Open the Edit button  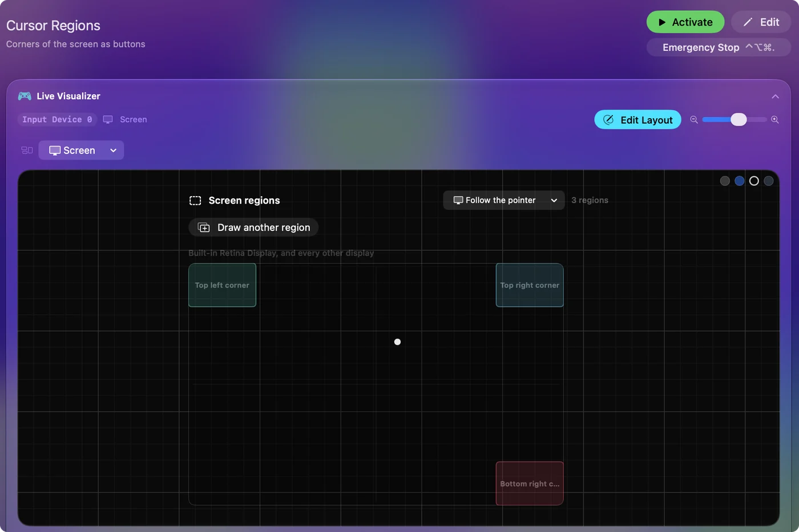point(761,22)
